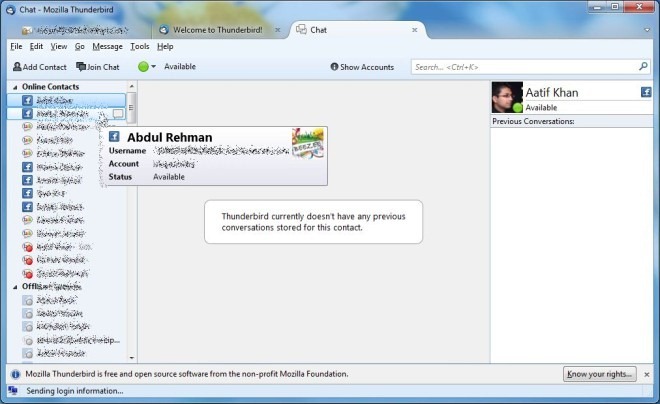Click the info icon in notification bar
The image size is (660, 404).
[15, 374]
